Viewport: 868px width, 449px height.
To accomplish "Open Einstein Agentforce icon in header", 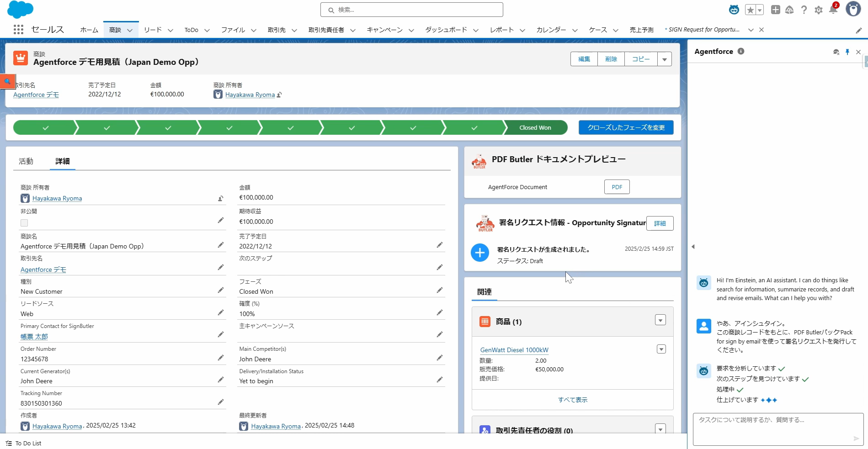I will [x=734, y=10].
